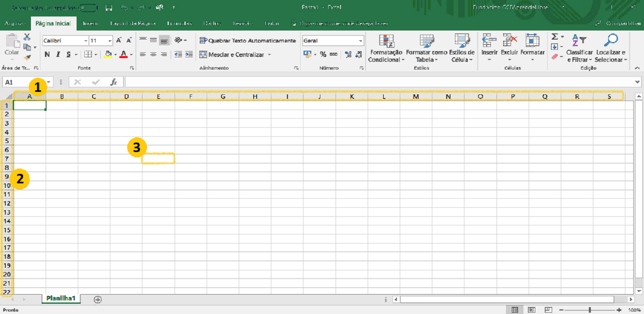Expand the Geral number format dropdown
Image resolution: width=644 pixels, height=314 pixels.
click(361, 41)
